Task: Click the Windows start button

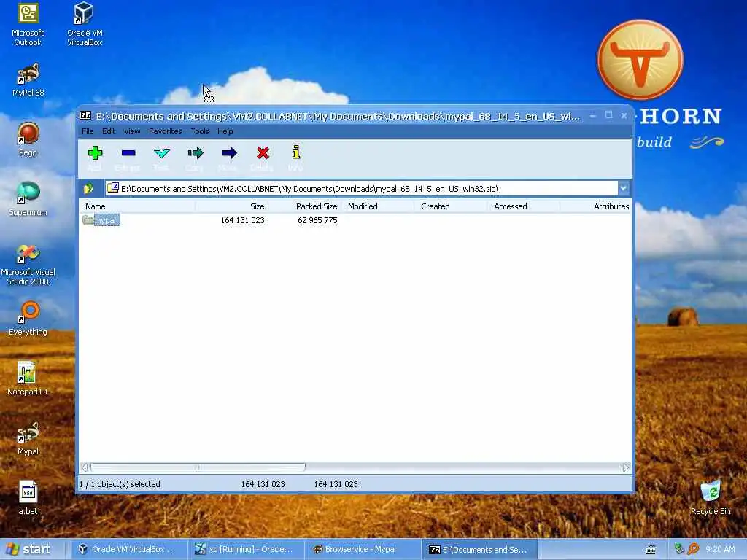Action: 28,549
